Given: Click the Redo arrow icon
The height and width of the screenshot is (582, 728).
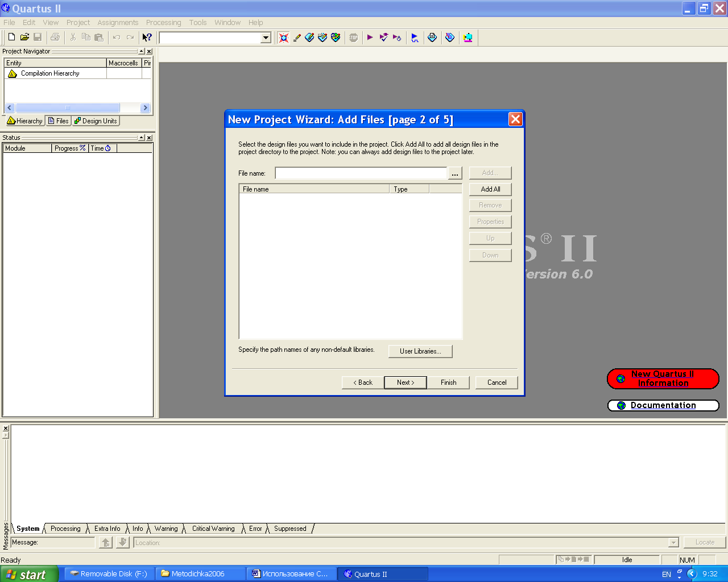Looking at the screenshot, I should pyautogui.click(x=130, y=38).
